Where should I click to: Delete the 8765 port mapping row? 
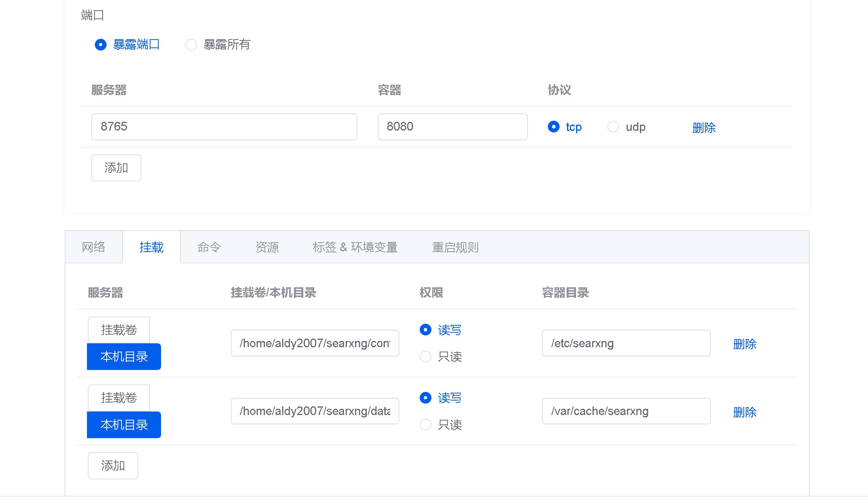704,127
